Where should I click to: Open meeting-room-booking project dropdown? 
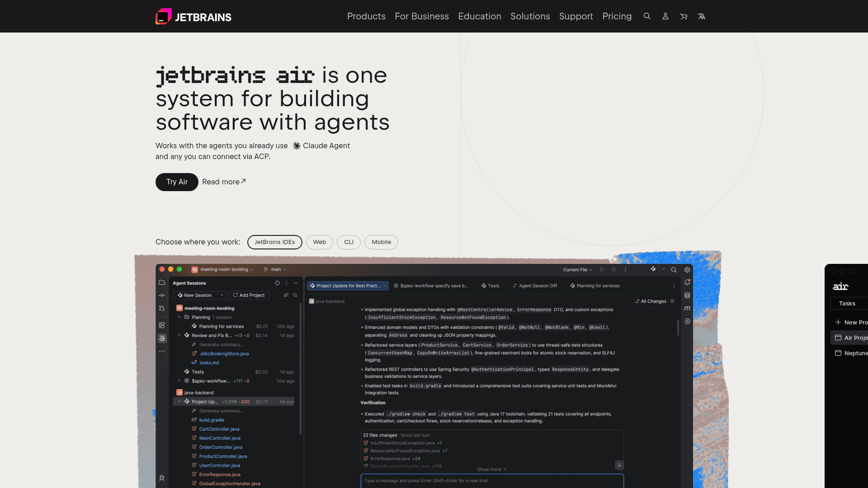coord(222,270)
